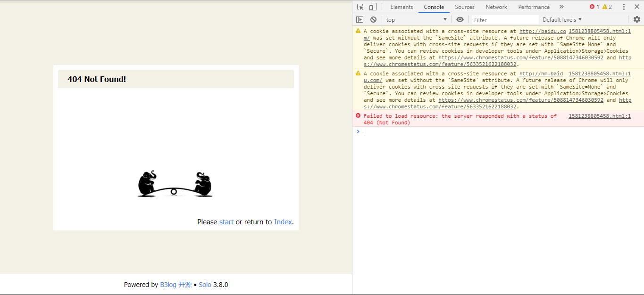Click the red error count indicator
Image resolution: width=644 pixels, height=295 pixels.
click(x=594, y=7)
